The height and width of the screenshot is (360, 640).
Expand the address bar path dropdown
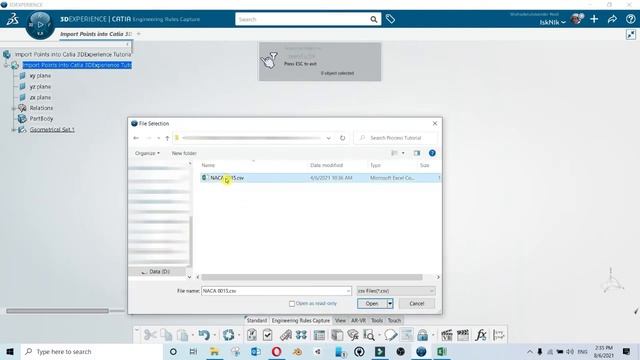328,138
